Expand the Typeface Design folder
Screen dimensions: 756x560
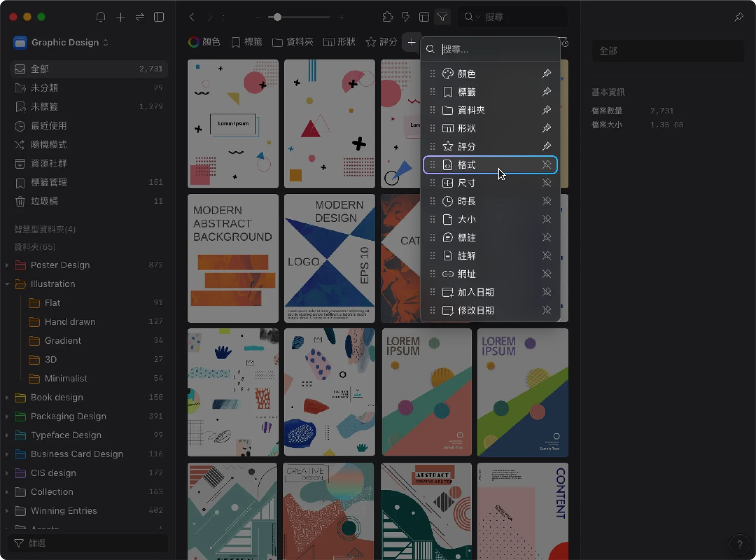pos(7,435)
